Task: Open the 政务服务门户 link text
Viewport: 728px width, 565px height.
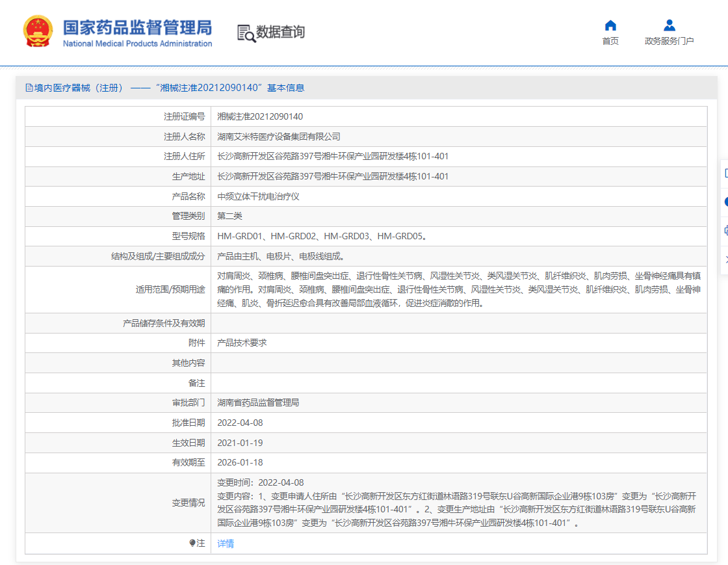Action: click(669, 41)
